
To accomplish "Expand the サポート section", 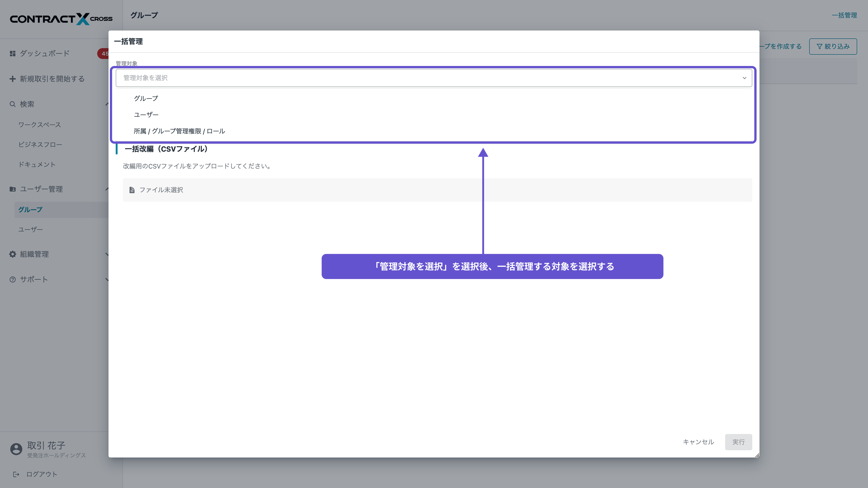I will pyautogui.click(x=107, y=279).
